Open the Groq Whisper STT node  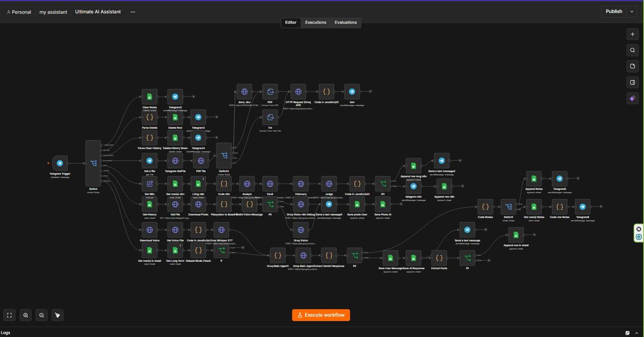[221, 230]
